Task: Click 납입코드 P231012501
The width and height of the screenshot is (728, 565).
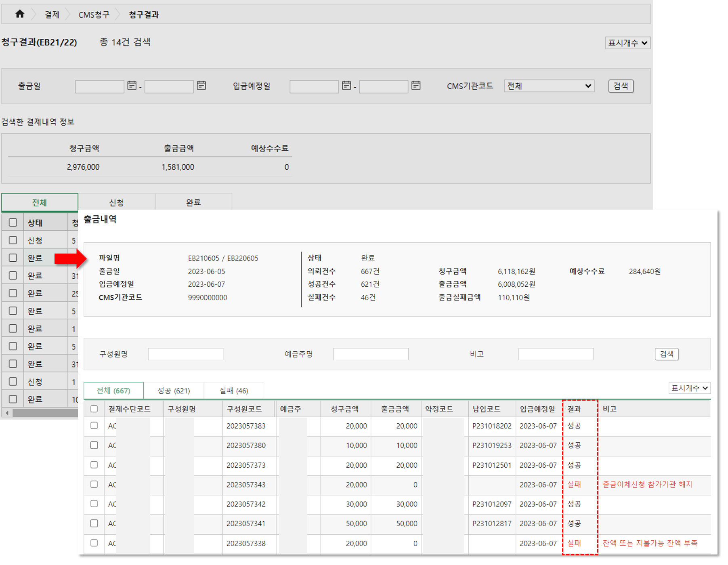Action: (x=492, y=465)
